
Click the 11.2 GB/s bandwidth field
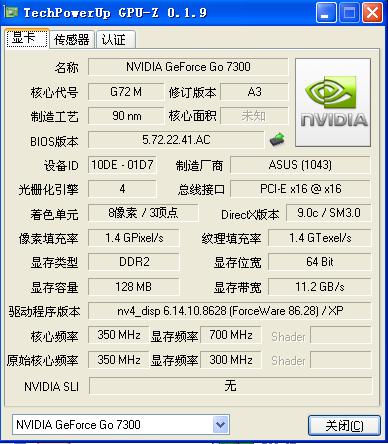click(320, 287)
